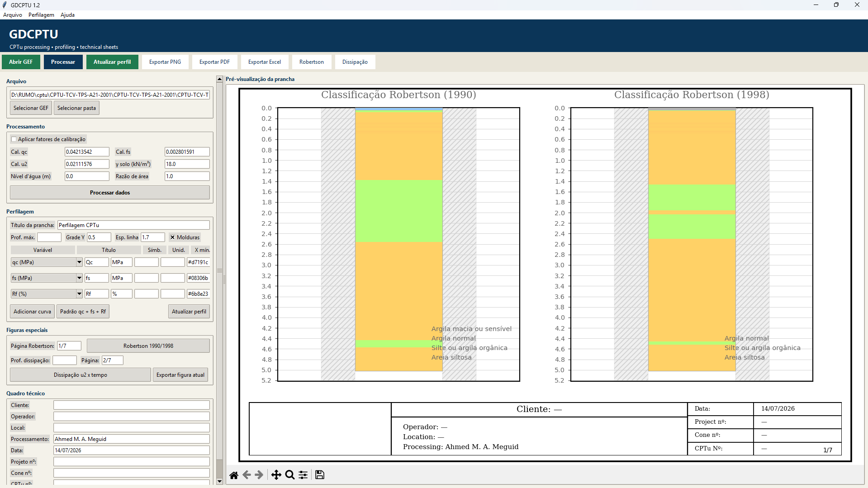
Task: Click Robertson 1990/1998 button
Action: pos(148,346)
